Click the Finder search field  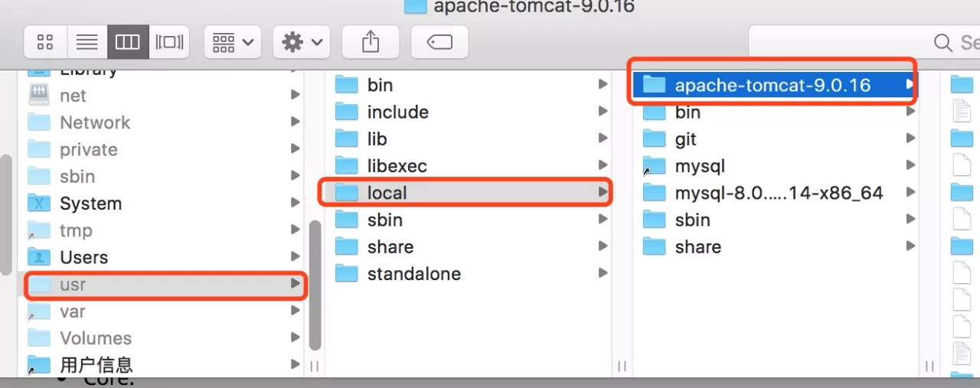[864, 42]
